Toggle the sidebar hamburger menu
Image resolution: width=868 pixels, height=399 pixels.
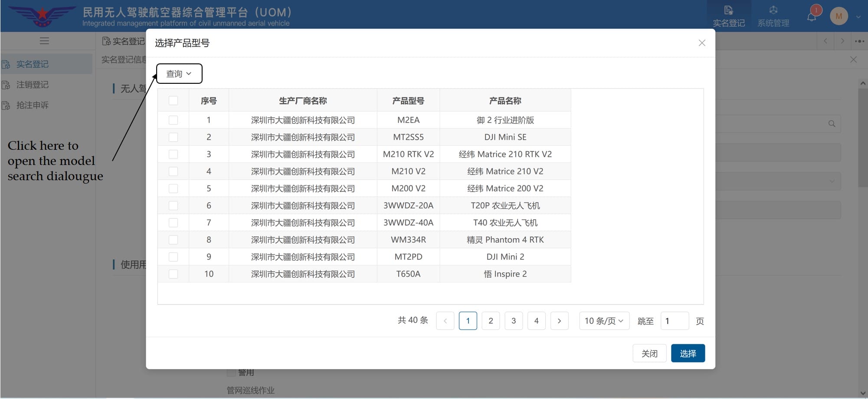pyautogui.click(x=44, y=41)
